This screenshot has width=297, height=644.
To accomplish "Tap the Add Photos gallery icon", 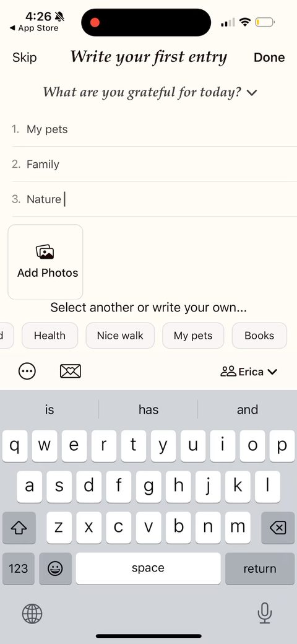I will coord(45,252).
